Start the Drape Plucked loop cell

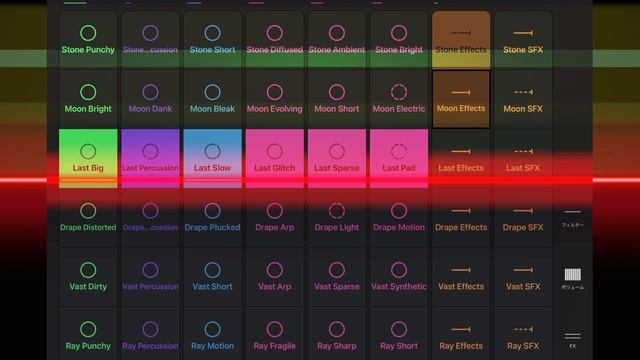pos(212,218)
